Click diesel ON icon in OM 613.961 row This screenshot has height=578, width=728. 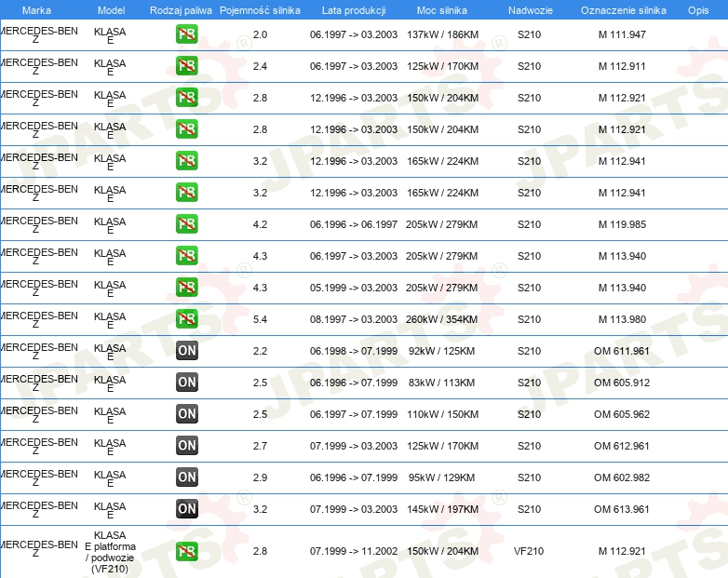click(186, 508)
